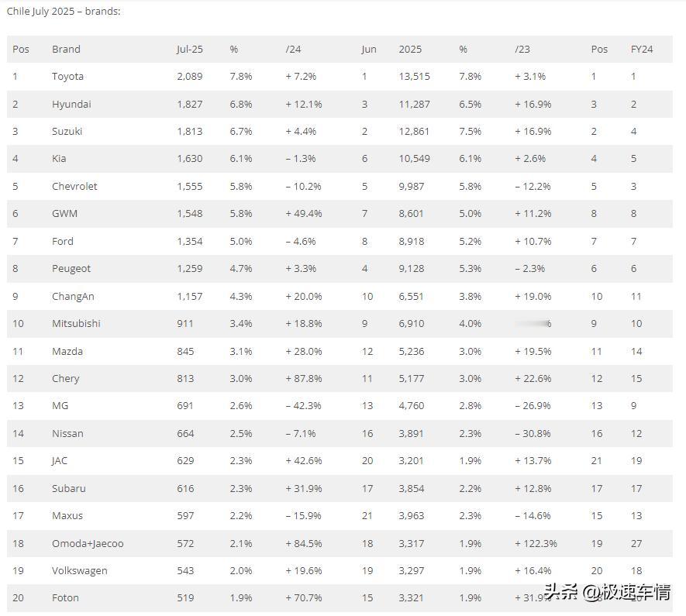Click the FY24 column header
This screenshot has width=686, height=616.
pyautogui.click(x=642, y=50)
